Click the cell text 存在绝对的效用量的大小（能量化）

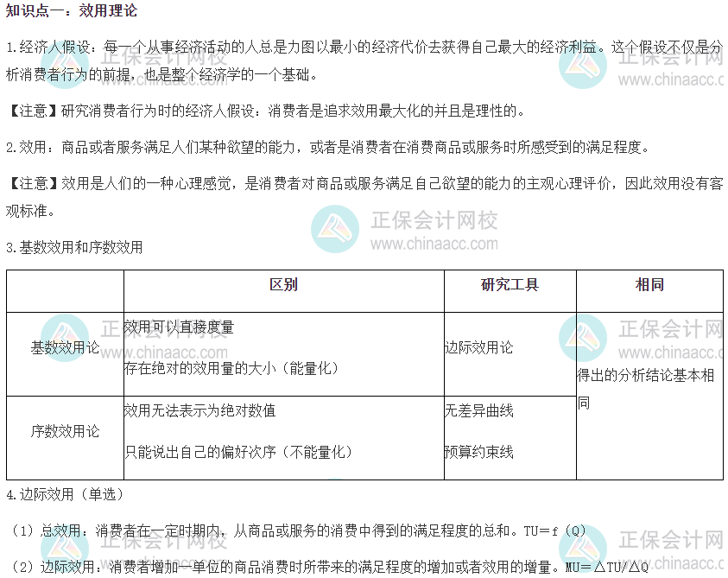tap(231, 368)
